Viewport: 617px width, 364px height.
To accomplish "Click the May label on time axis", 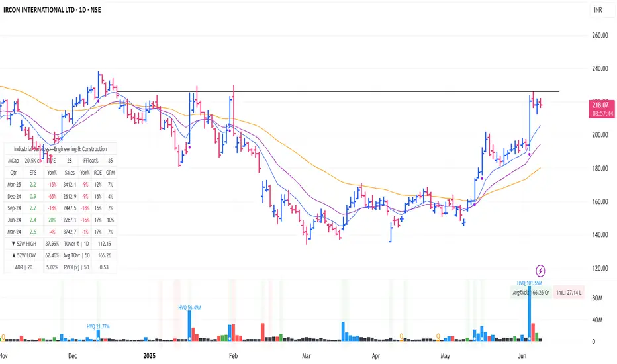I will tap(445, 356).
